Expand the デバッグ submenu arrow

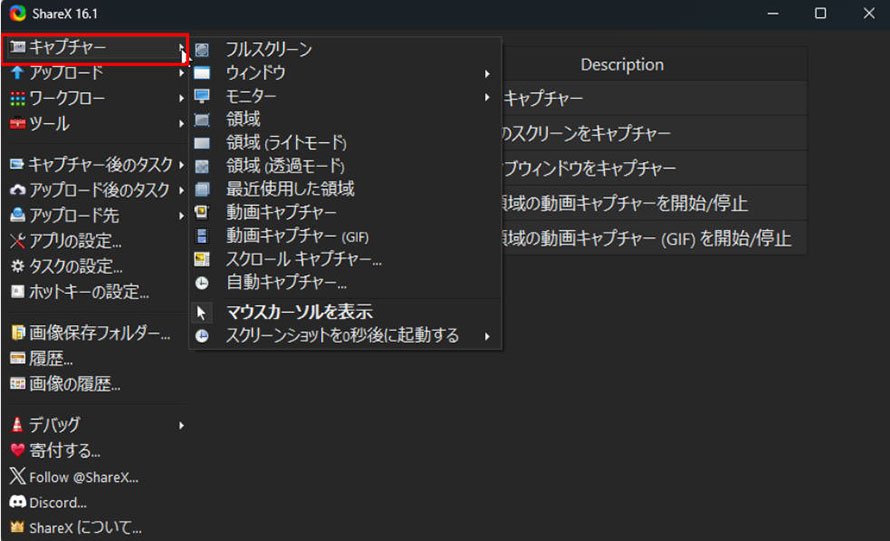(181, 425)
